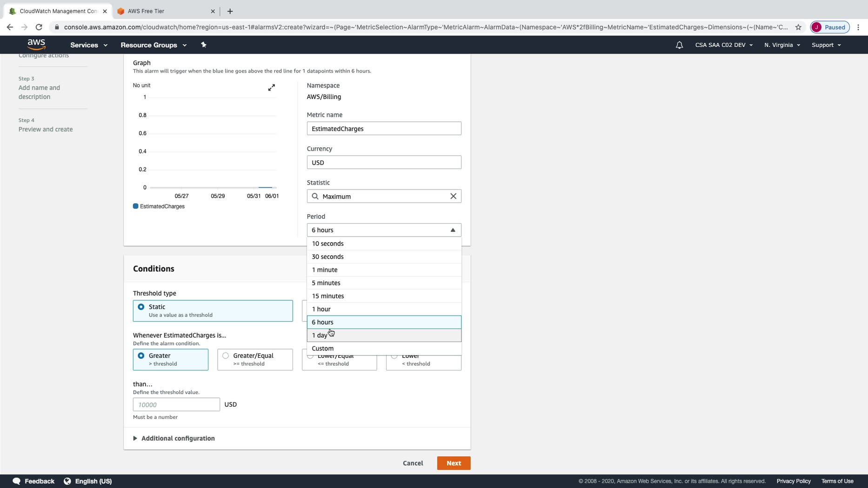Open the Services menu
This screenshot has width=868, height=488.
coord(88,45)
